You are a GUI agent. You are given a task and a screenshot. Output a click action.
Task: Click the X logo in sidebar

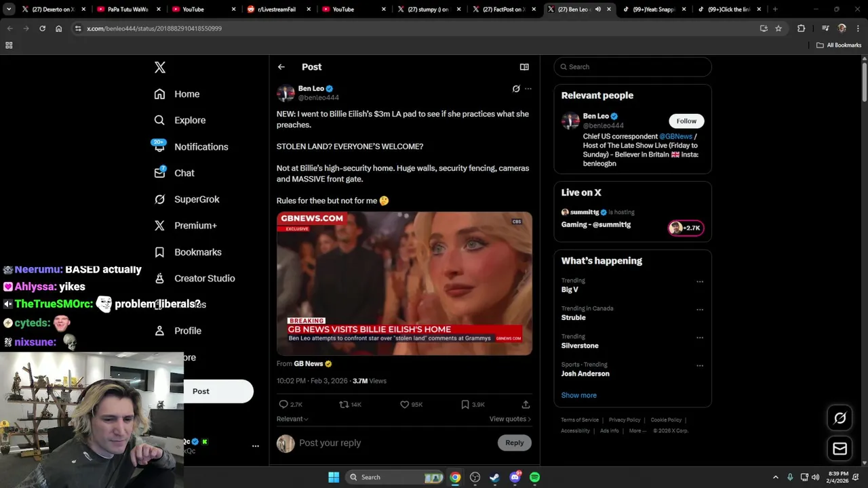click(160, 67)
